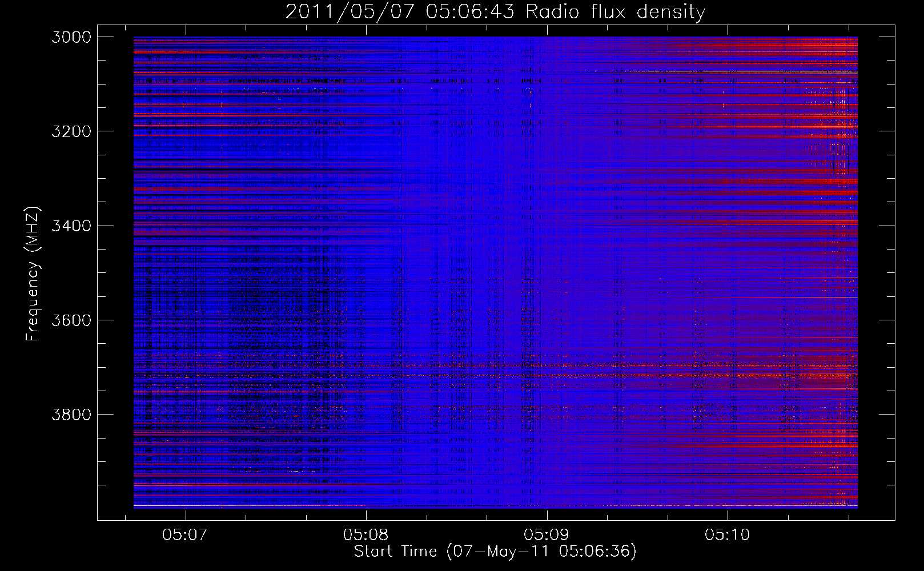Image resolution: width=924 pixels, height=571 pixels.
Task: Click the 'Frequency (MHZ)' axis title
Action: (x=34, y=274)
